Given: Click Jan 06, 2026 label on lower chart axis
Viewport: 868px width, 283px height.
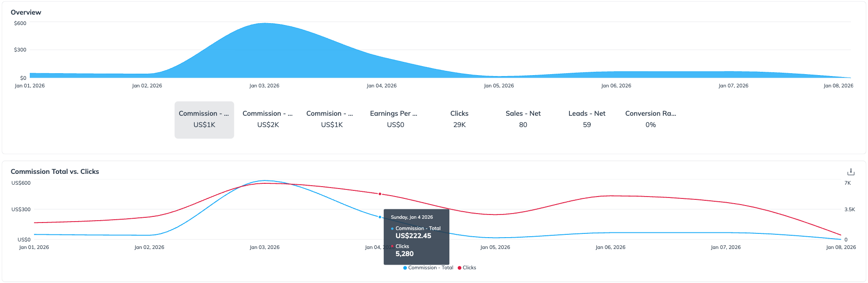Looking at the screenshot, I should point(610,248).
